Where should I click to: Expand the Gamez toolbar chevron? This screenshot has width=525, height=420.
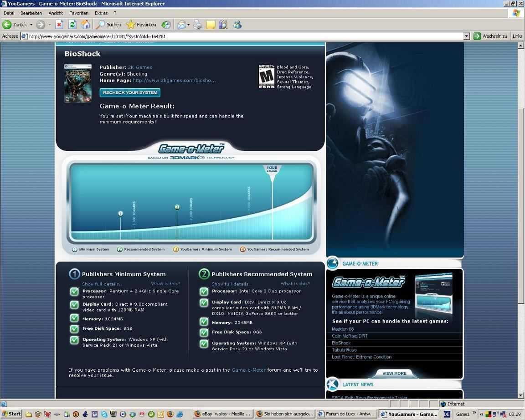474,413
